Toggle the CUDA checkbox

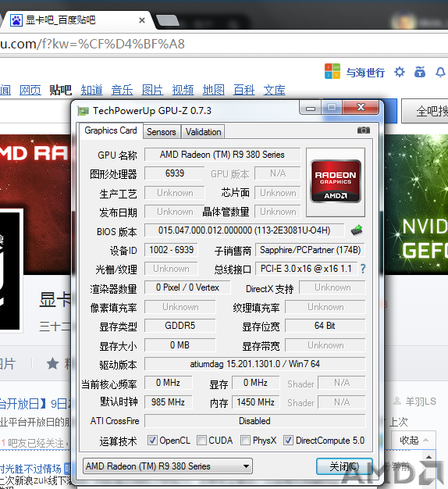tap(201, 441)
